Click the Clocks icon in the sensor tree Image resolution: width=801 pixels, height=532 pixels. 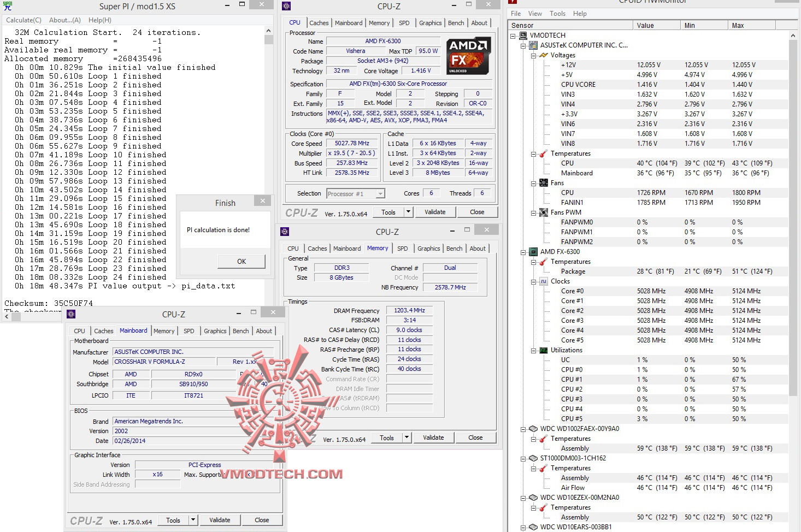544,281
